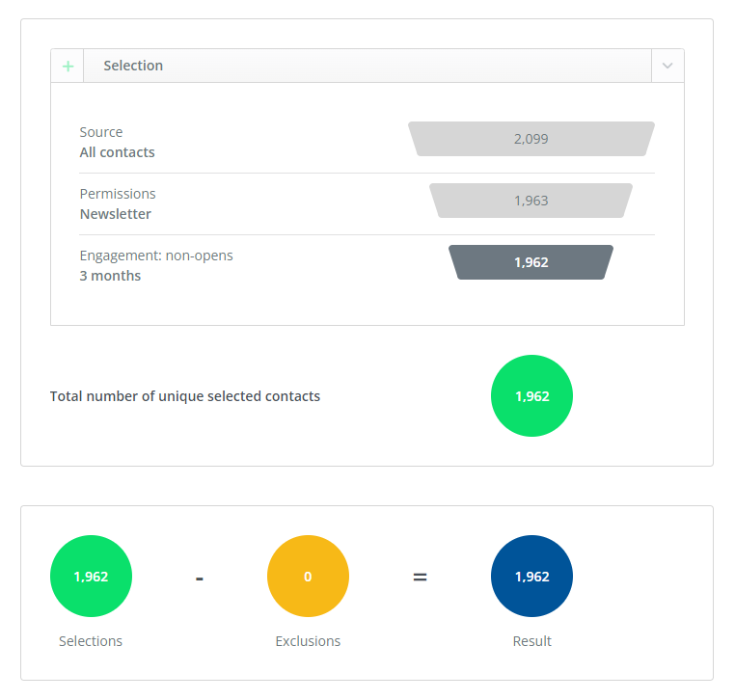Click the minus sign between the circles
This screenshot has width=735, height=700.
(x=200, y=578)
